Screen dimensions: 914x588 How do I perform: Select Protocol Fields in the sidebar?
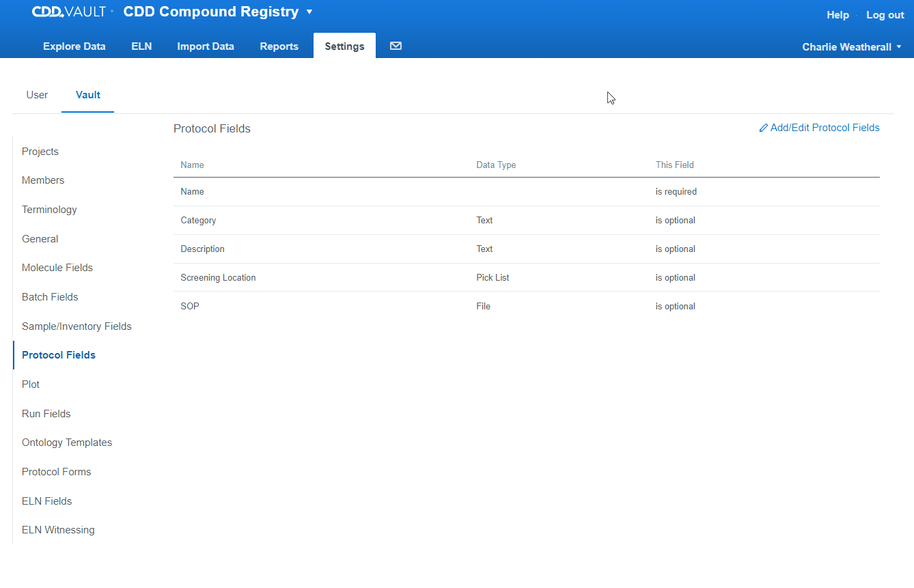[x=59, y=355]
